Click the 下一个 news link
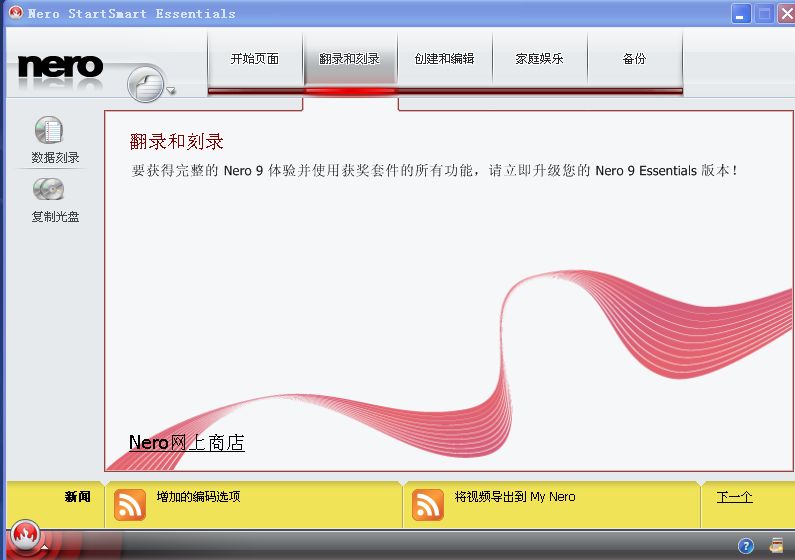The height and width of the screenshot is (560, 795). (734, 497)
